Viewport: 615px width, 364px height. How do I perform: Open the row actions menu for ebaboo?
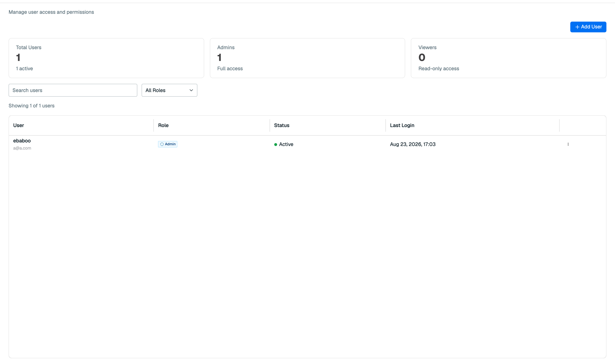[x=568, y=144]
